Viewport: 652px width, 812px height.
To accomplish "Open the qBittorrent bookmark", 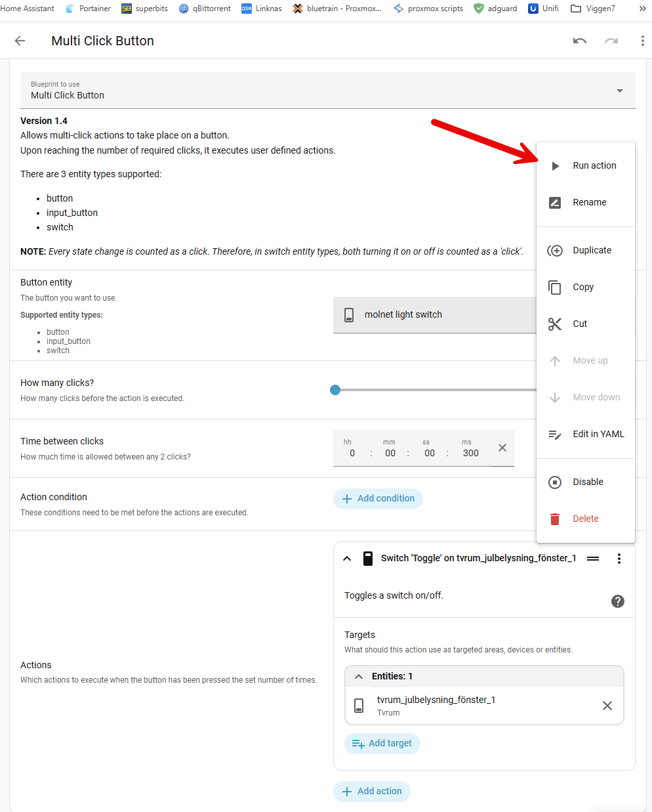I will coord(205,9).
